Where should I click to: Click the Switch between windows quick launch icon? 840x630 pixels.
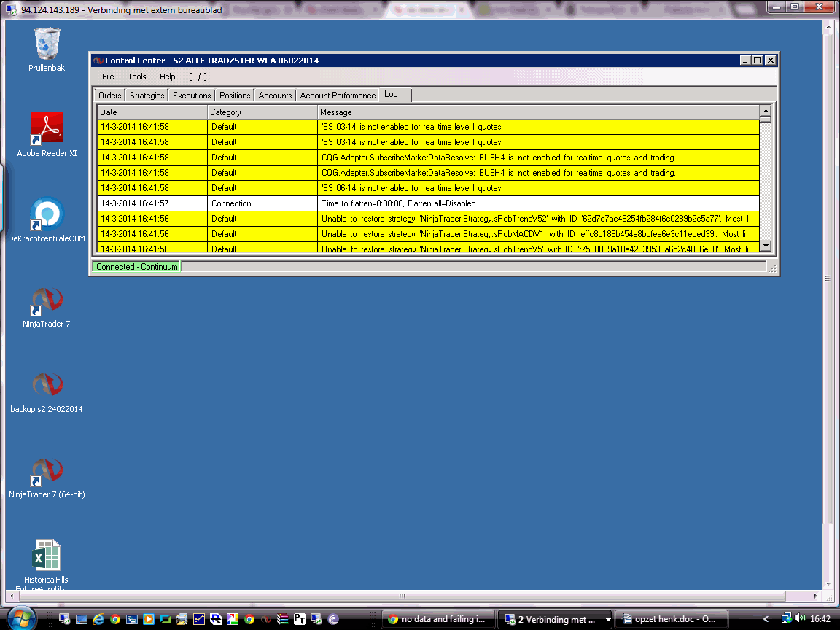132,619
